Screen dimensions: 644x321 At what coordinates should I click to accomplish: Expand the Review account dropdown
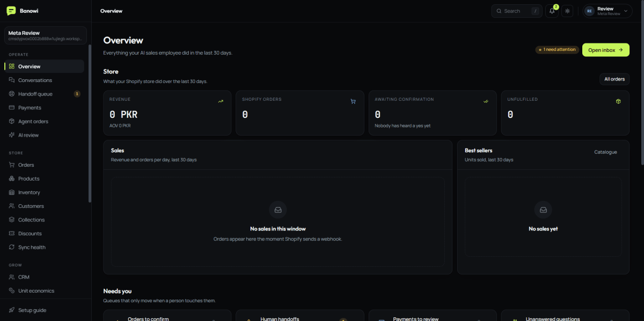tap(608, 11)
